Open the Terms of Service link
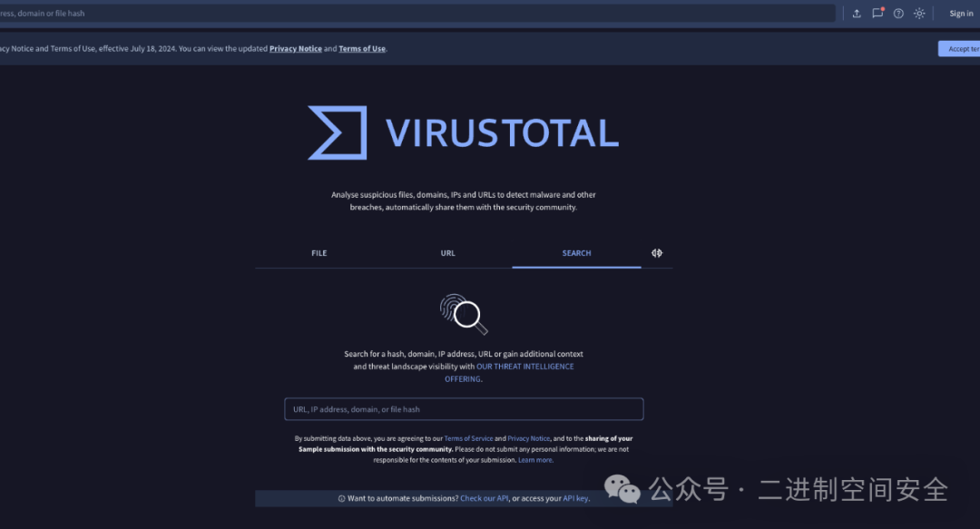This screenshot has height=529, width=980. pos(468,439)
